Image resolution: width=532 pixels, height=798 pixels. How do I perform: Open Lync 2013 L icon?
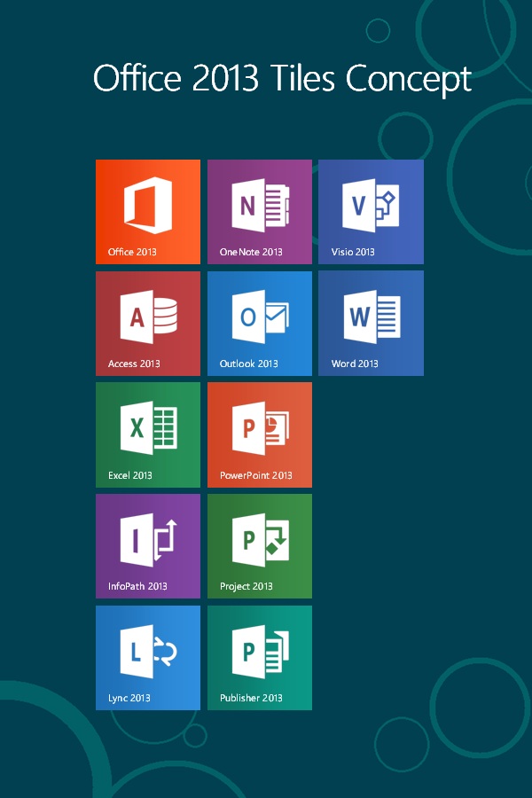click(x=149, y=651)
